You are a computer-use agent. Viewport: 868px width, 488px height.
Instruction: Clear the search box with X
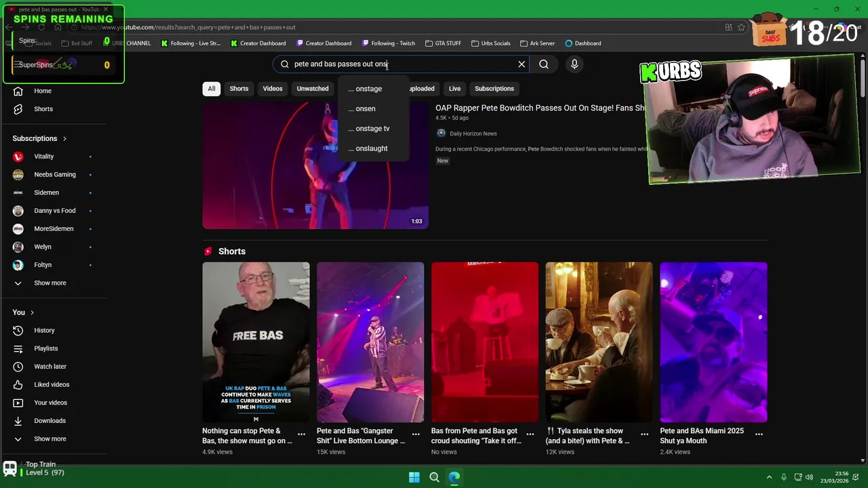coord(521,64)
